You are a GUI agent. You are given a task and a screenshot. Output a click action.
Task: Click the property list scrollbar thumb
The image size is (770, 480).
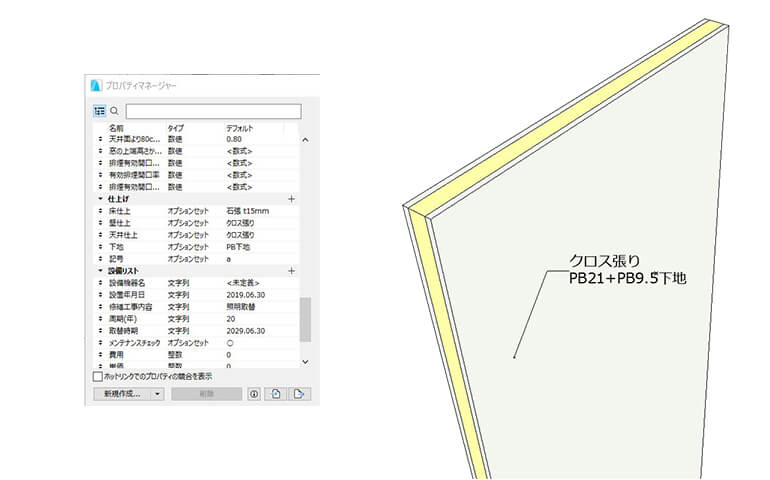(x=305, y=318)
